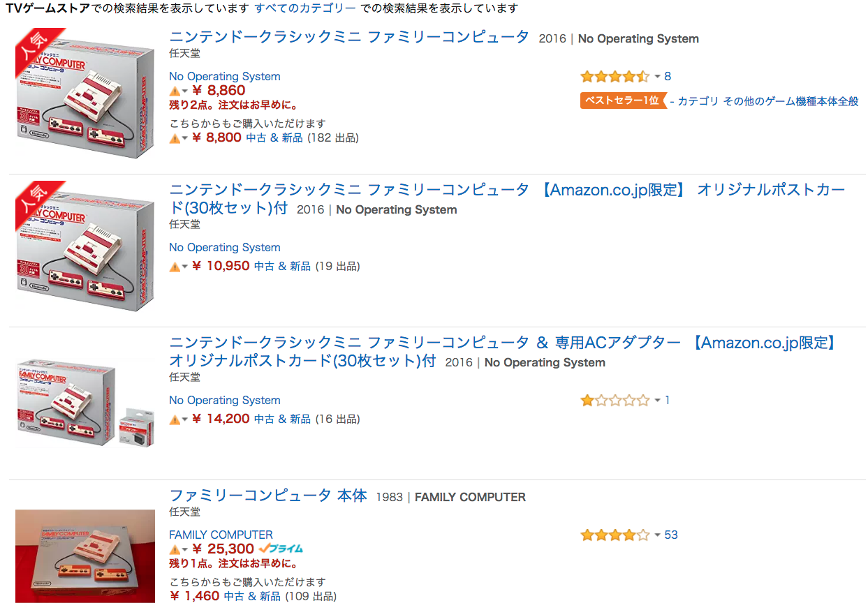Click thumbnail of 1983 Family Computer on red background

click(85, 556)
